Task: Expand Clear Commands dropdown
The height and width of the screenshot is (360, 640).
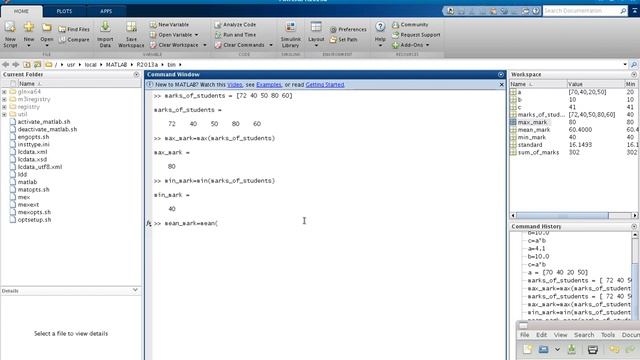Action: [271, 45]
